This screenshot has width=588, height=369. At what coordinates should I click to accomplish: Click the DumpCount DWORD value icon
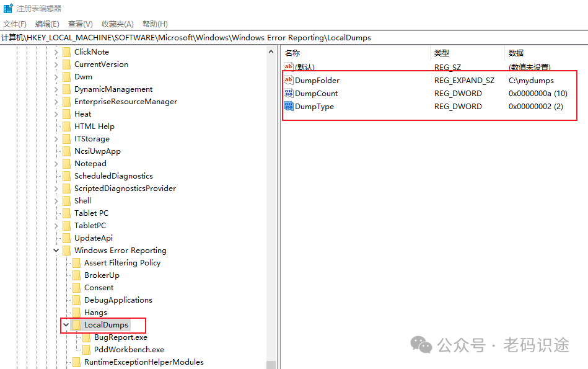289,93
